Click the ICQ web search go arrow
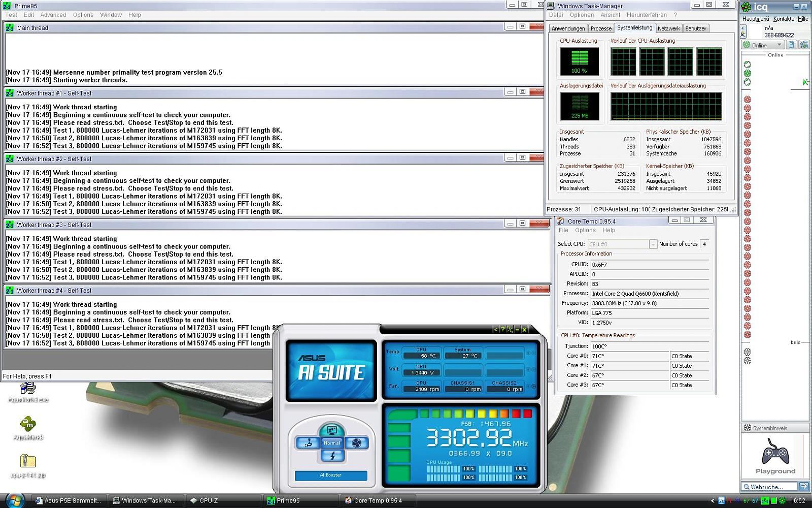The height and width of the screenshot is (508, 812). click(804, 487)
